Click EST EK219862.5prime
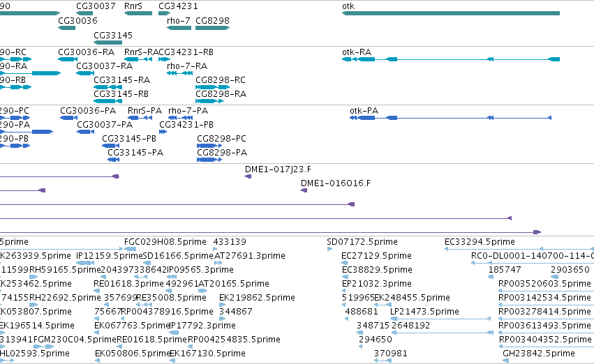This screenshot has width=594, height=364. tap(257, 298)
